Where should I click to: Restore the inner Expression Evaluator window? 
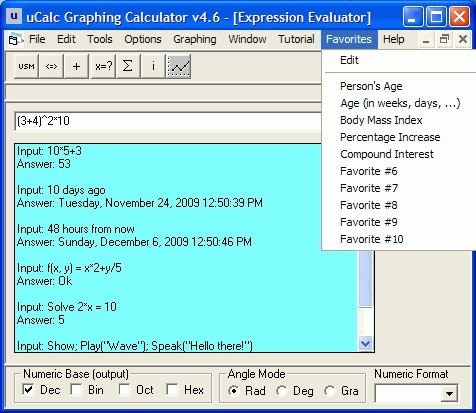coord(444,40)
